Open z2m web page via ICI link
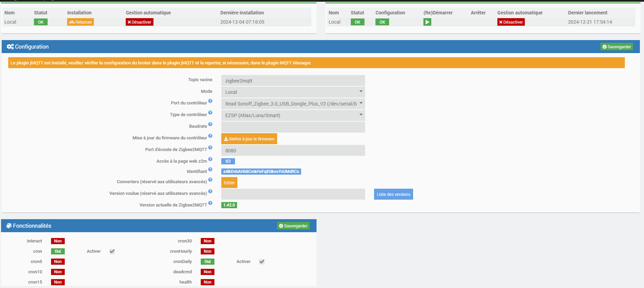The image size is (644, 288). coord(228,161)
